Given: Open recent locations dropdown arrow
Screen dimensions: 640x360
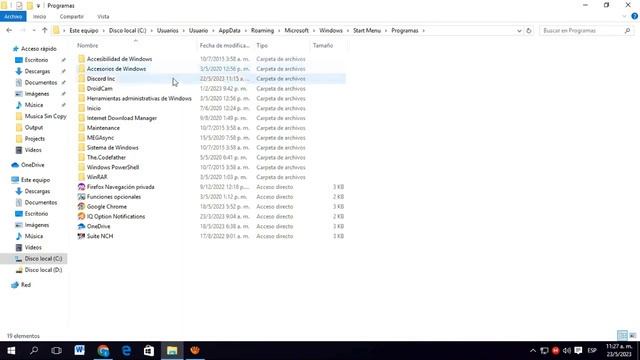Looking at the screenshot, I should tap(34, 31).
